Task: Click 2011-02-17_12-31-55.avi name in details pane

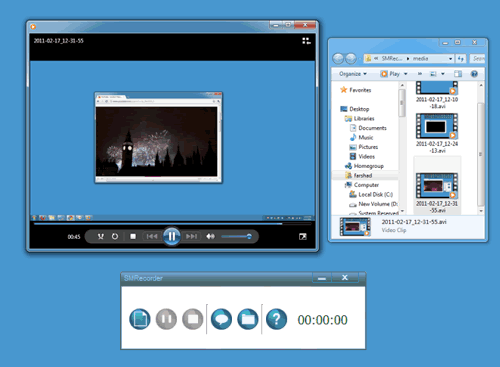Action: (x=414, y=222)
